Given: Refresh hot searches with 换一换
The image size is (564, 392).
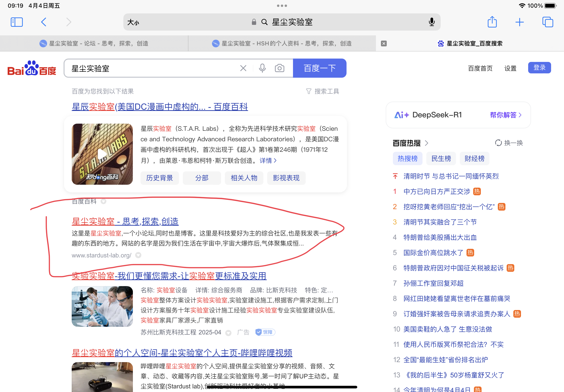Looking at the screenshot, I should pyautogui.click(x=509, y=143).
